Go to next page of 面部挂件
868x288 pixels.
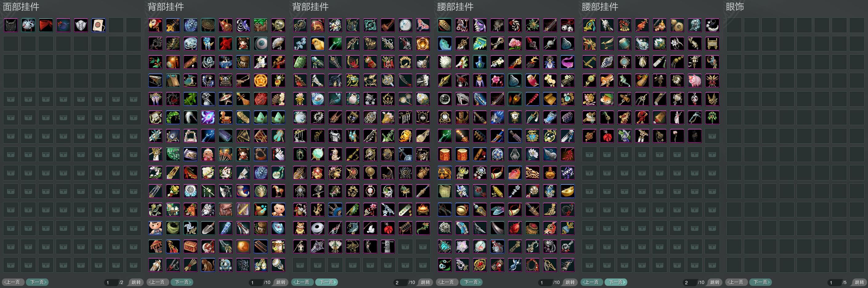click(x=38, y=282)
